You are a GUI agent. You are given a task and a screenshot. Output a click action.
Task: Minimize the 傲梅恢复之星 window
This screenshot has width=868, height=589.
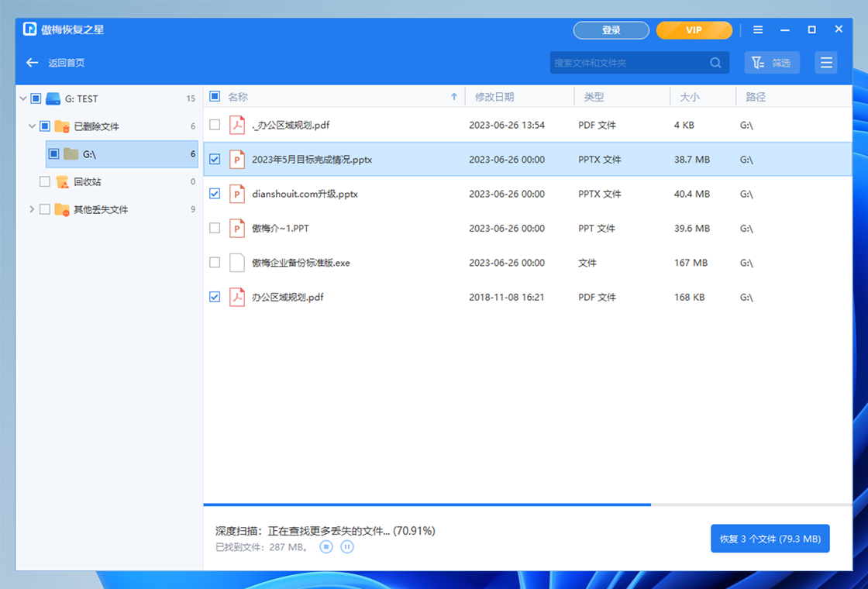(785, 30)
